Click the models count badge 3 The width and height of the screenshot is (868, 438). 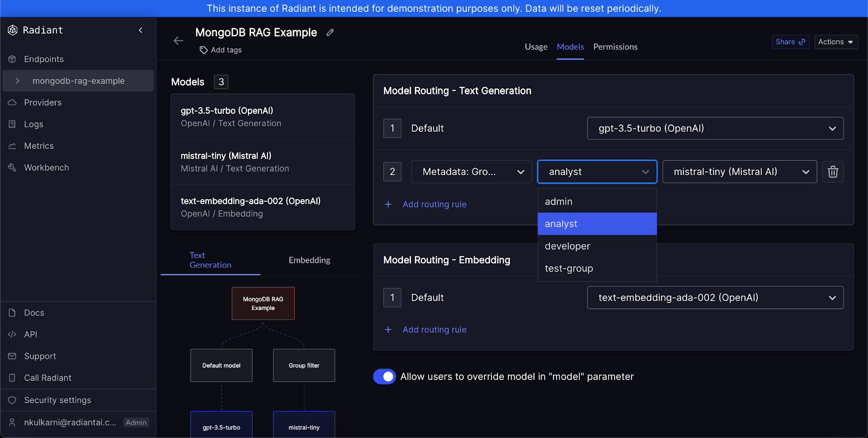[x=221, y=82]
